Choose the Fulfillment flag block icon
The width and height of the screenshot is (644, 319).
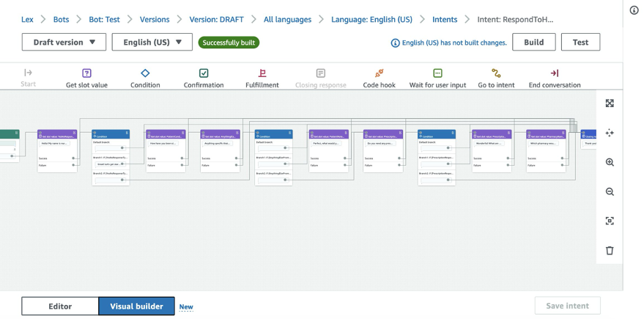pos(262,73)
